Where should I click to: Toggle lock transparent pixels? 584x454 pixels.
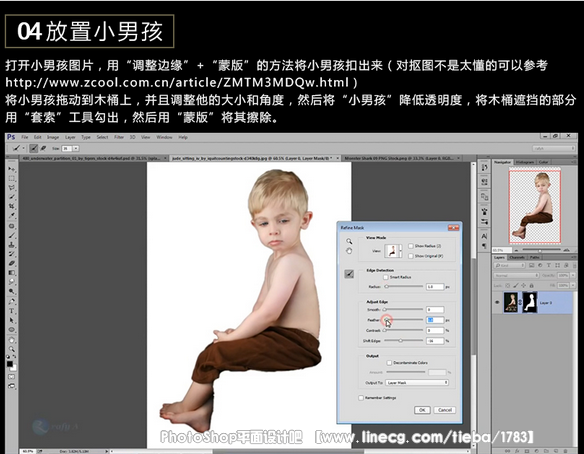click(508, 286)
